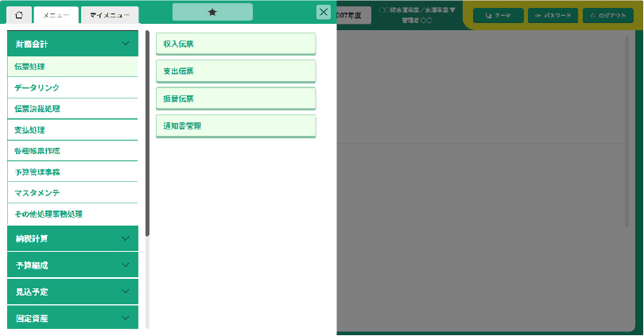Viewport: 644px width, 336px height.
Task: Switch to the マイメニュー tab
Action: pos(110,15)
